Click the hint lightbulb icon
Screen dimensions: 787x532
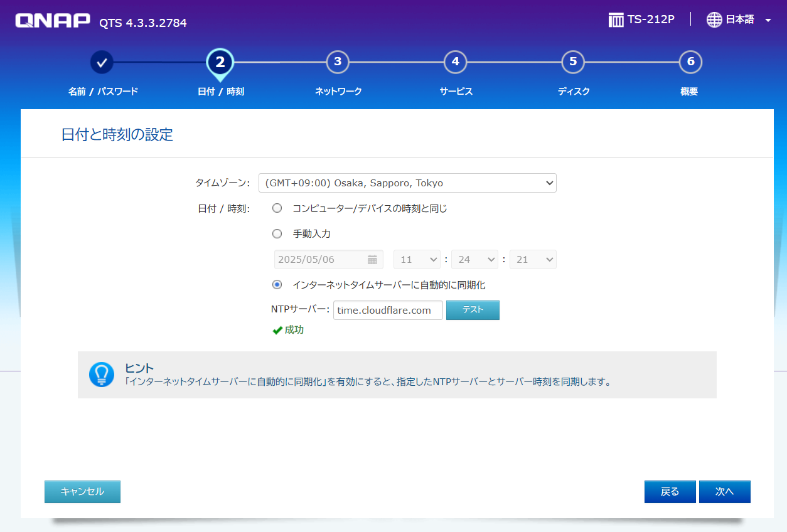[101, 375]
